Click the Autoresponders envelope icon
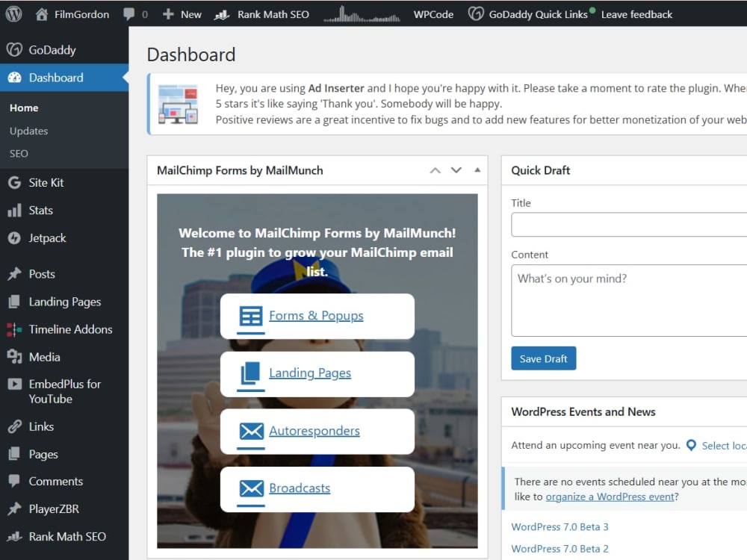 coord(251,432)
